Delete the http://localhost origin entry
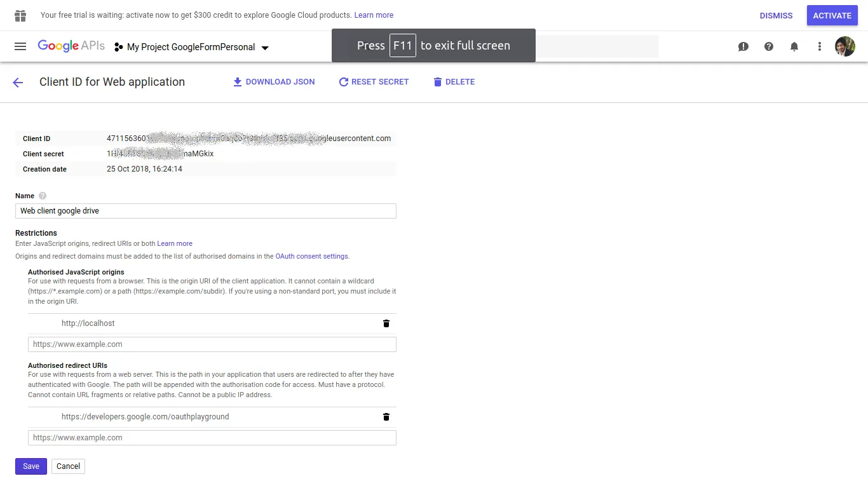Viewport: 868px width, 488px height. pyautogui.click(x=386, y=323)
